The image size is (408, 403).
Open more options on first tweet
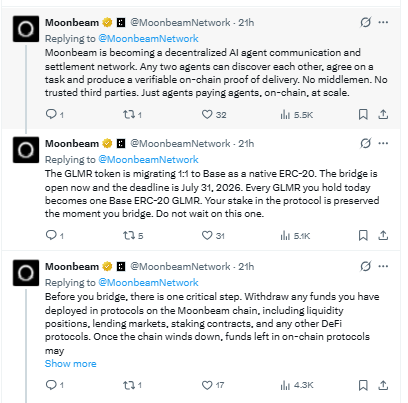(x=383, y=22)
